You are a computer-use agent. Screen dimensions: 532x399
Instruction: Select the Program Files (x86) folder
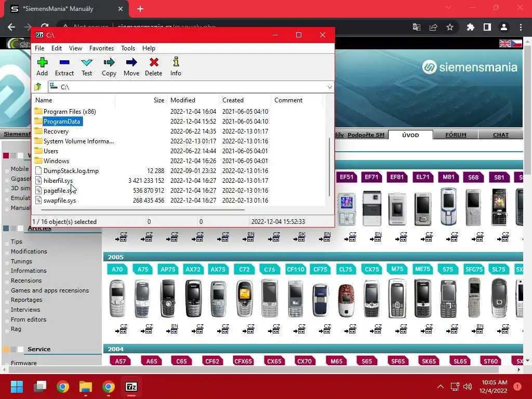pos(70,112)
